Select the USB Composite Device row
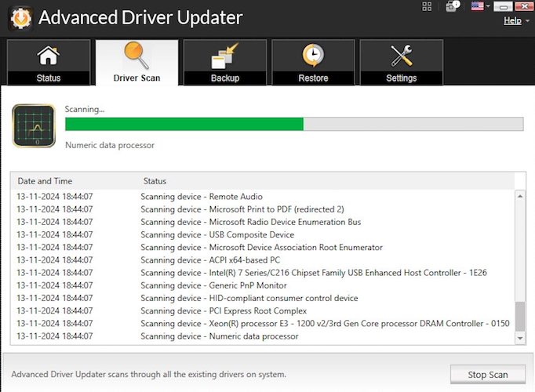 coord(263,234)
